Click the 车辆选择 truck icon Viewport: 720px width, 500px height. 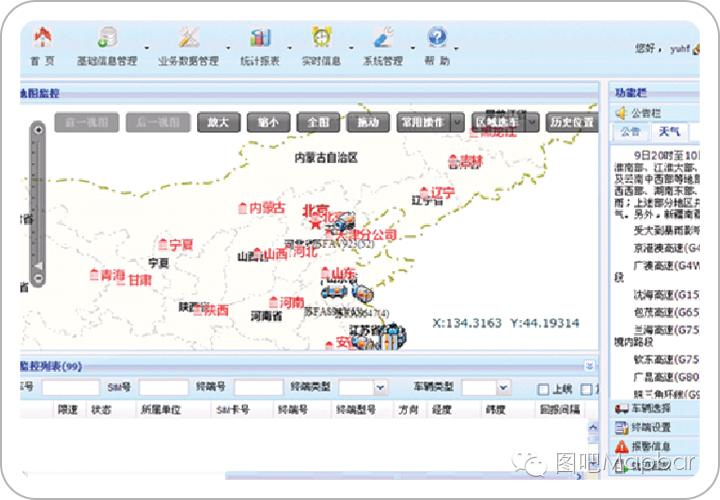point(622,408)
